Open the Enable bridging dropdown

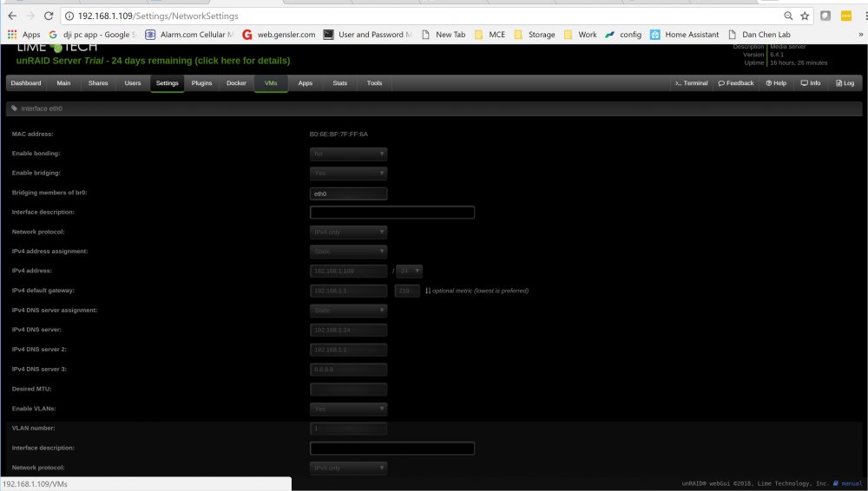pos(348,173)
